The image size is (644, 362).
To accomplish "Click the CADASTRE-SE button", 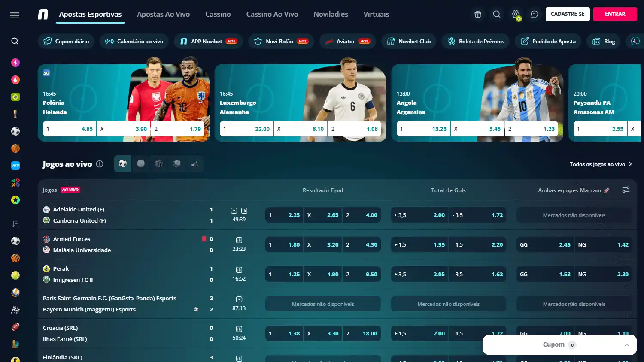I will click(x=568, y=14).
